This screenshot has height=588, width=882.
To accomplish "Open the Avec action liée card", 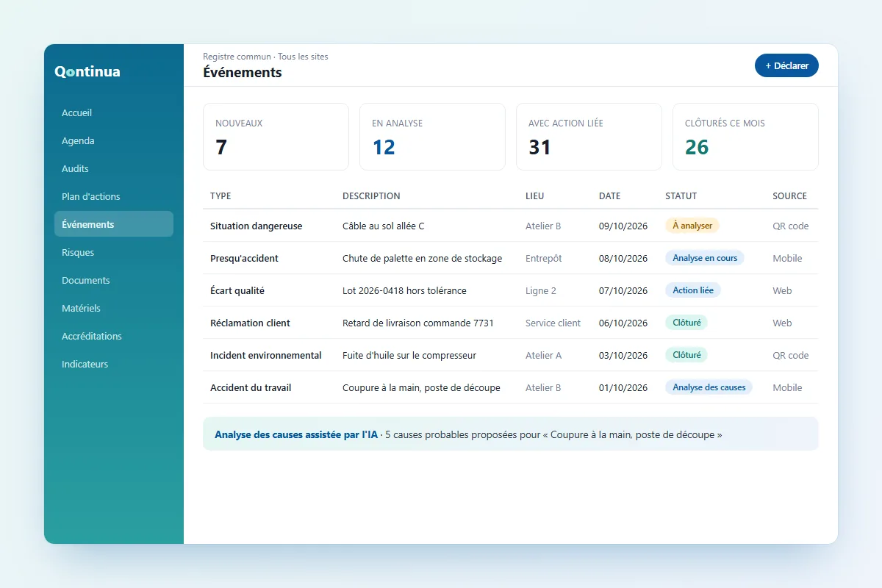I will [589, 137].
